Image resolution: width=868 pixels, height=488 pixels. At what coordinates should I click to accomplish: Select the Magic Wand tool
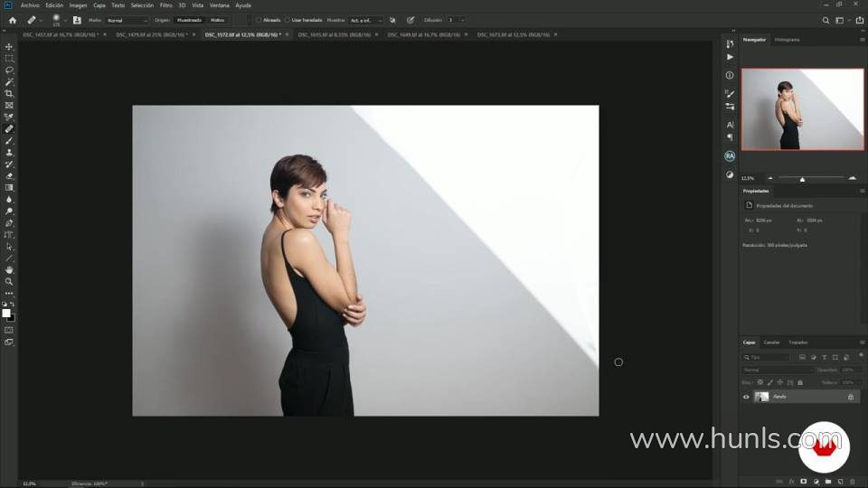point(9,82)
